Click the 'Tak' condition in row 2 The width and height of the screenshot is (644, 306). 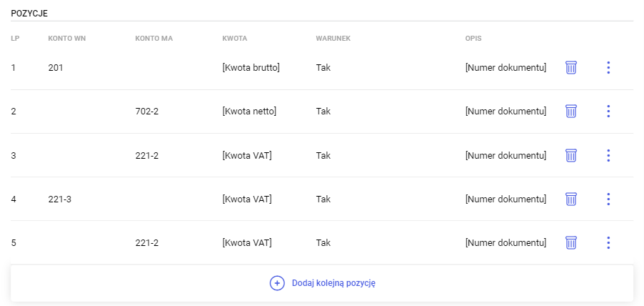tap(323, 112)
